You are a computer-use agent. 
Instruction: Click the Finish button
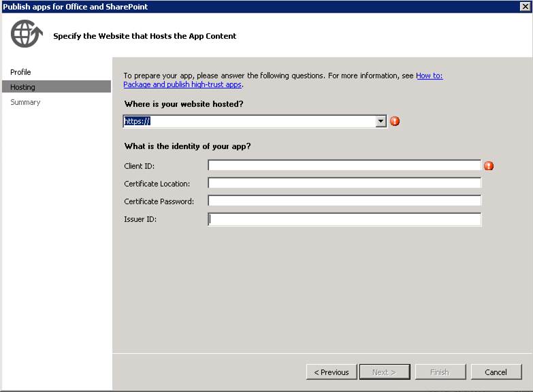440,372
